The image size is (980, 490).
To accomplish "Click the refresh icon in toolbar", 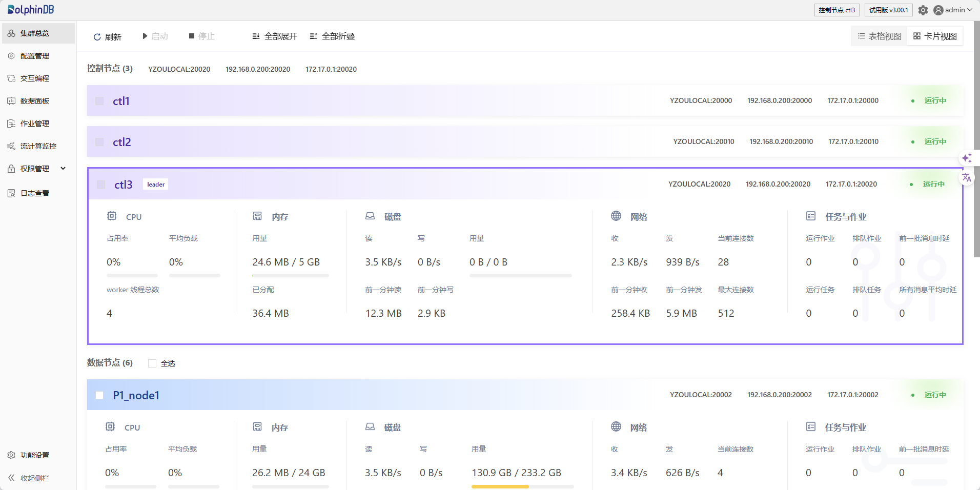I will tap(97, 37).
